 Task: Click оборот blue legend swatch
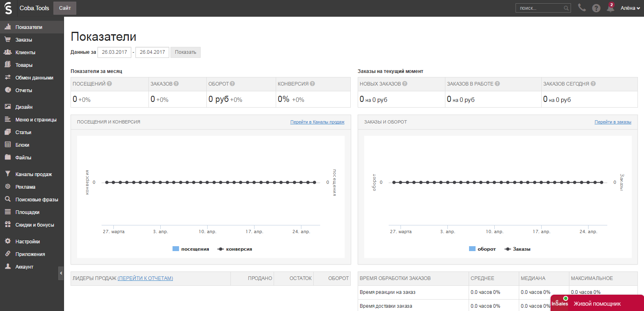(472, 249)
